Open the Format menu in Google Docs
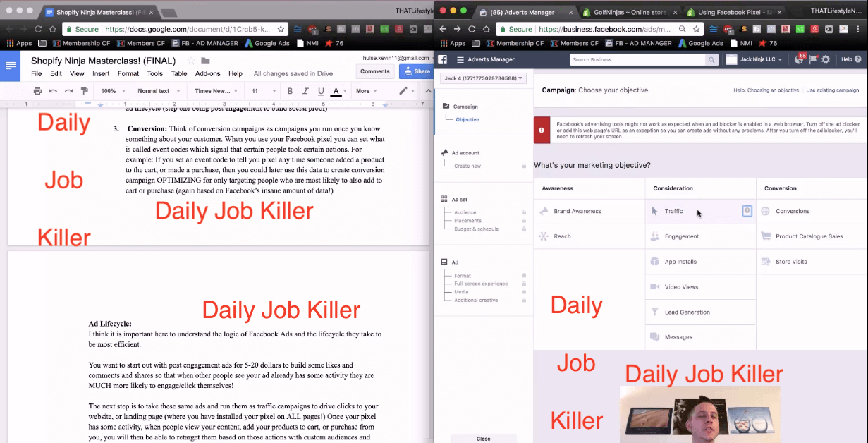Viewport: 868px width, 443px height. pyautogui.click(x=128, y=73)
